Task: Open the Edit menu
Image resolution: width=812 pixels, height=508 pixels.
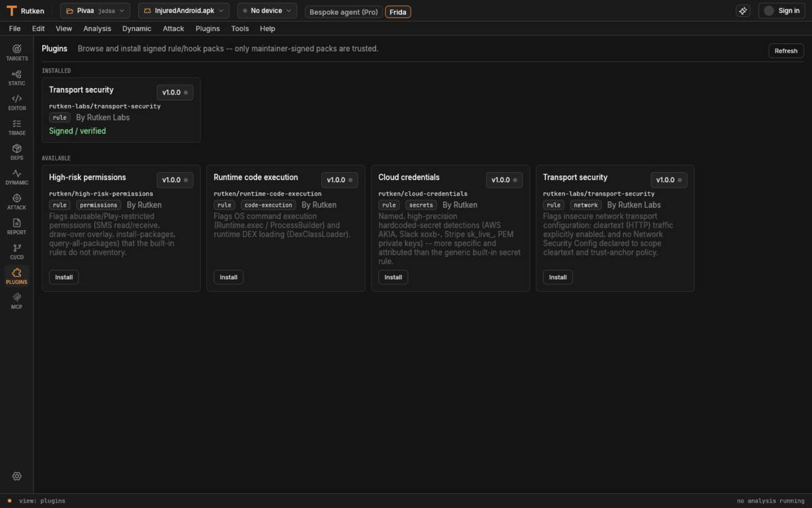Action: 39,28
